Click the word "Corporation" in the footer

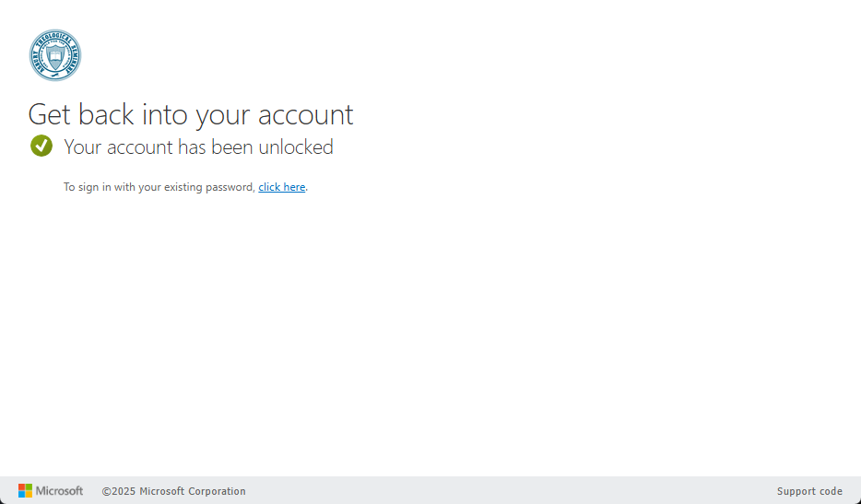coord(217,491)
